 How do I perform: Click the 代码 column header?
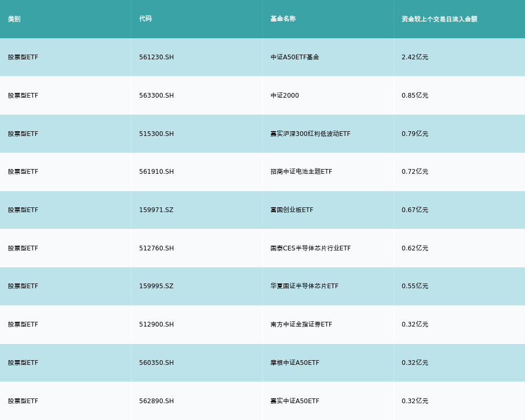pos(145,19)
